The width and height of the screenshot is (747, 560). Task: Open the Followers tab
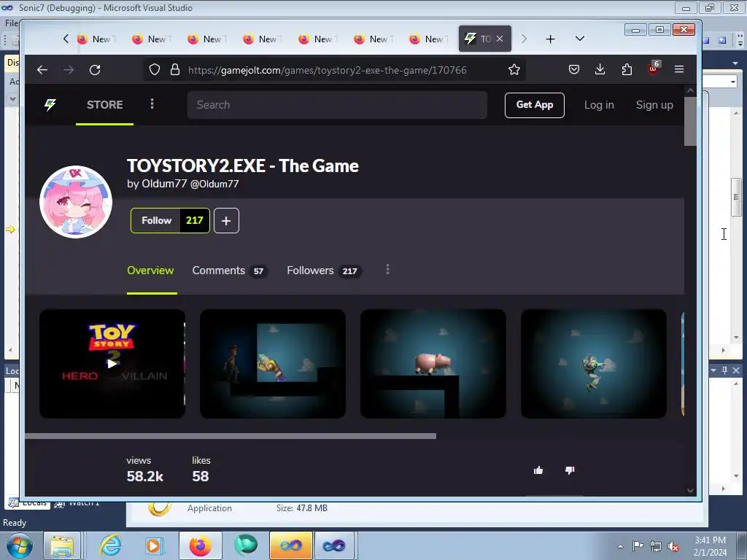[325, 271]
